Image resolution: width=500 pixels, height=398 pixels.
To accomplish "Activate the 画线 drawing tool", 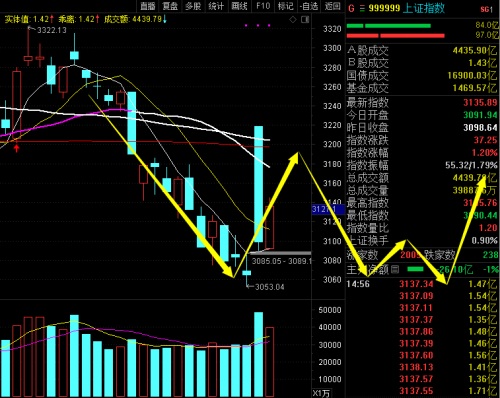I will pos(239,6).
